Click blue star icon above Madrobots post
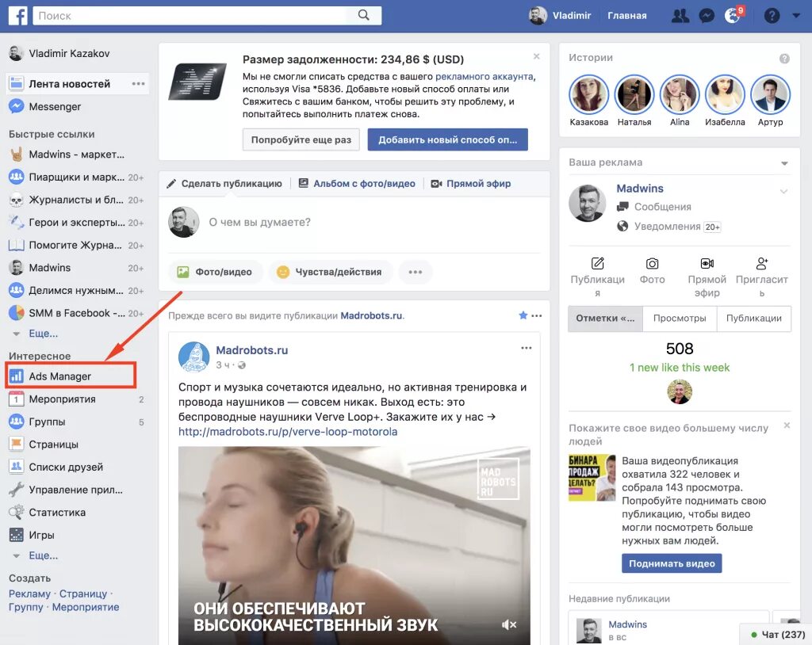Screen dimensions: 812x645 point(523,315)
